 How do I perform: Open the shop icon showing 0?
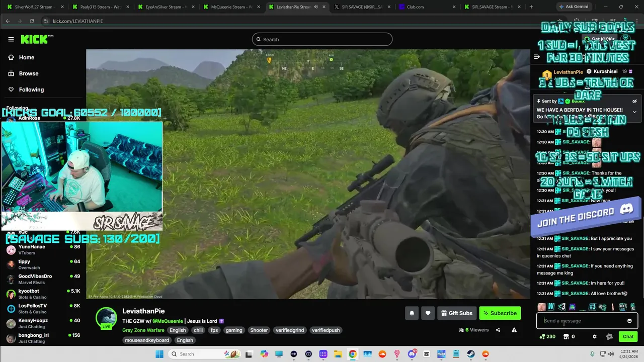coord(569,337)
